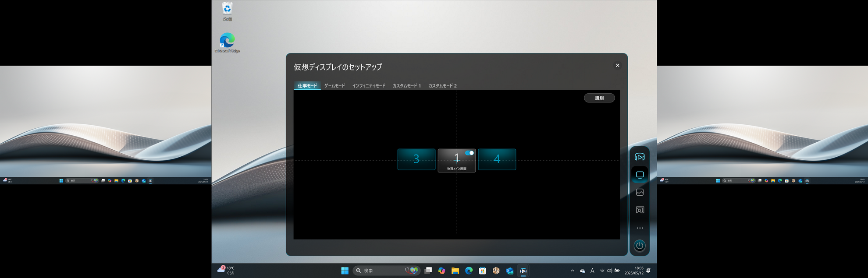Screen dimensions: 868x278
Task: Click the 検索 taskbar search box
Action: pyautogui.click(x=387, y=271)
